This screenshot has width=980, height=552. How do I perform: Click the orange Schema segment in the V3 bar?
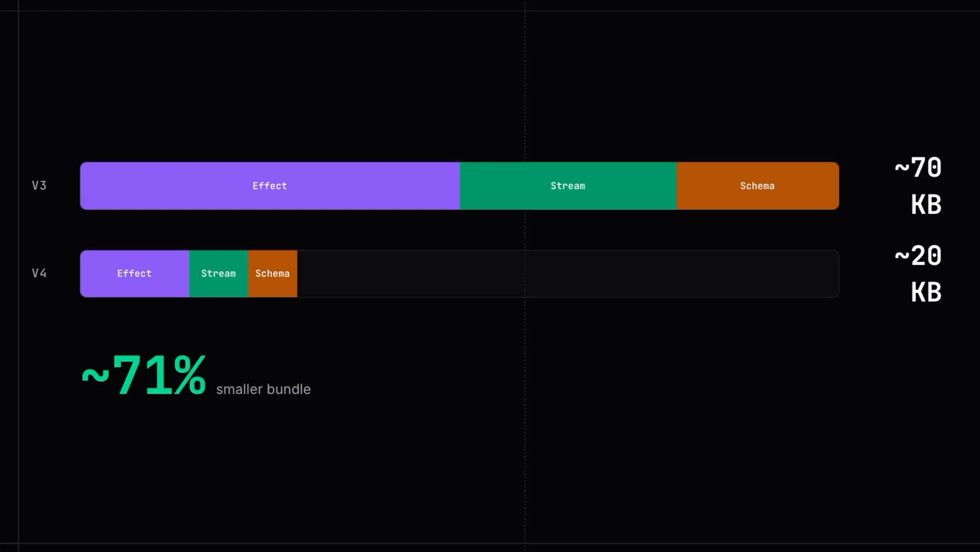pyautogui.click(x=758, y=186)
